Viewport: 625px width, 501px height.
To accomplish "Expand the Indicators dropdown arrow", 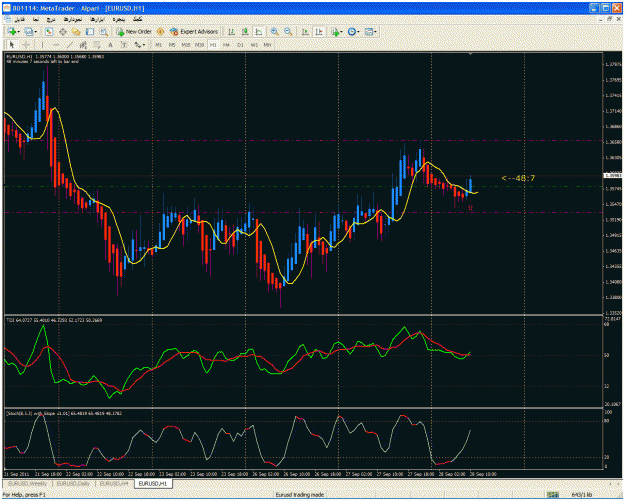I will (342, 32).
